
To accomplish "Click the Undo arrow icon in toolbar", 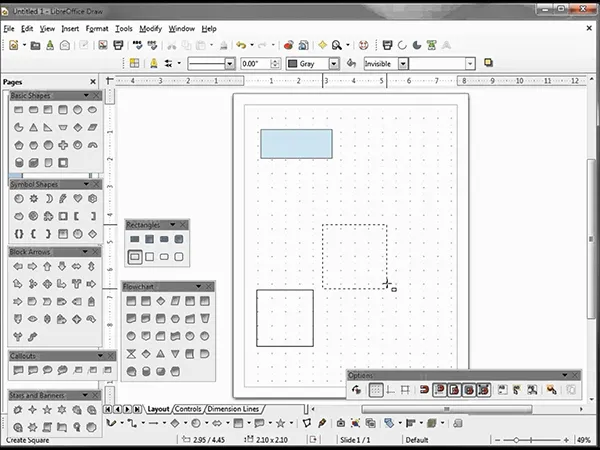I will [x=241, y=45].
